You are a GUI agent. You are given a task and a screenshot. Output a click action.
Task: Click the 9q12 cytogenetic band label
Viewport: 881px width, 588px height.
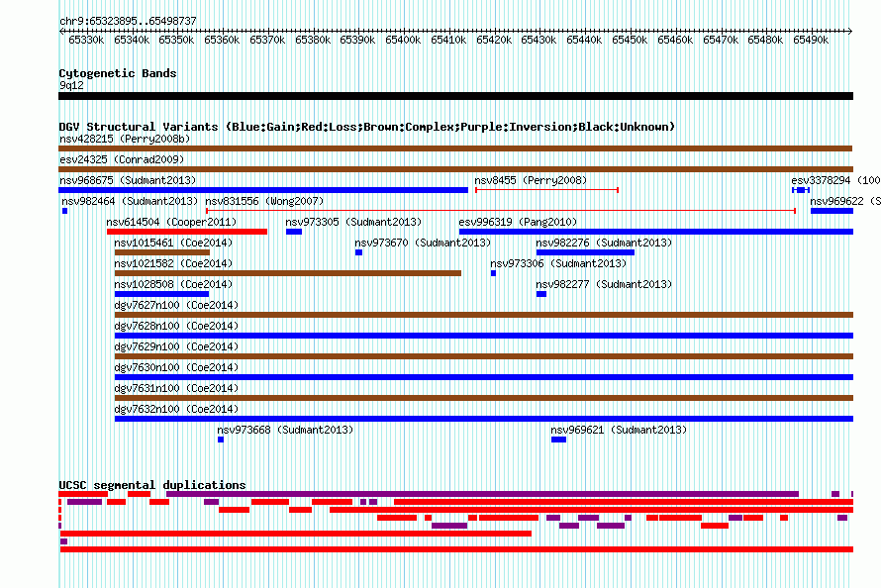[71, 85]
